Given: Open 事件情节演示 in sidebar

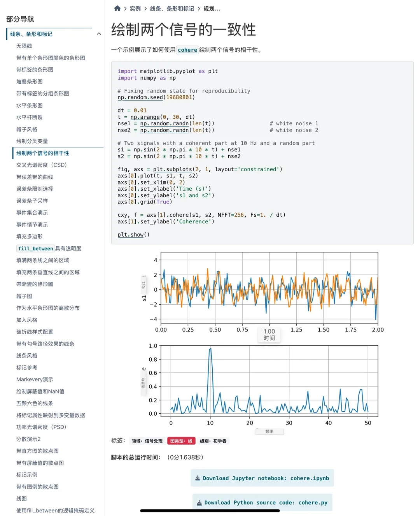Looking at the screenshot, I should [32, 225].
